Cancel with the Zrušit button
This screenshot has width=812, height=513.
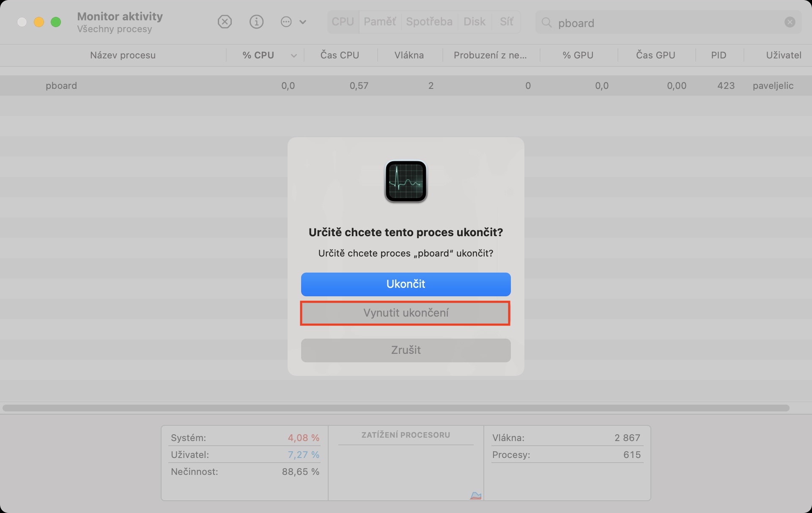[405, 350]
